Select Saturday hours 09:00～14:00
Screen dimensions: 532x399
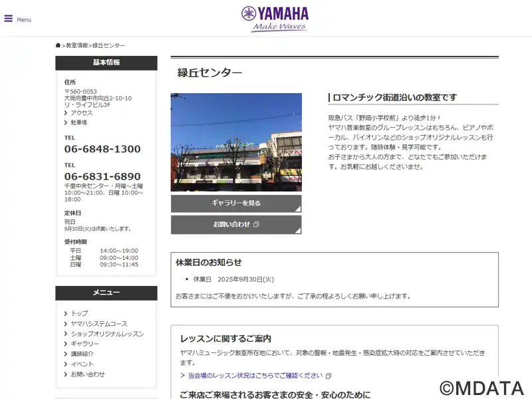[119, 258]
